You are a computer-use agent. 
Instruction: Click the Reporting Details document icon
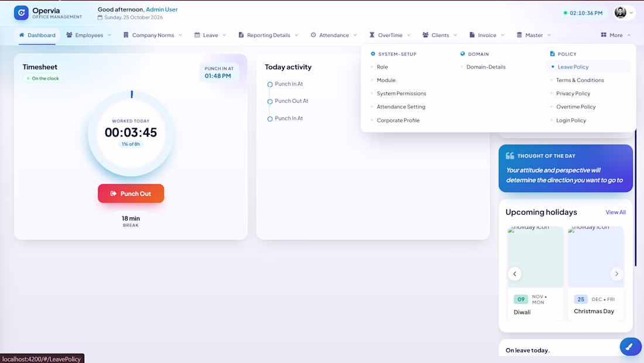tap(241, 35)
